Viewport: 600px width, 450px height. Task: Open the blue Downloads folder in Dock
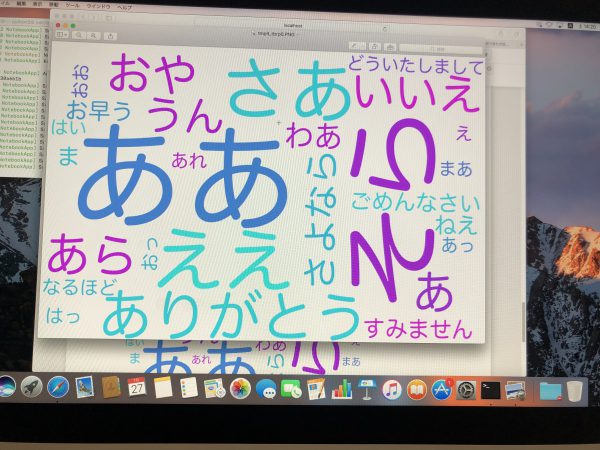(550, 391)
